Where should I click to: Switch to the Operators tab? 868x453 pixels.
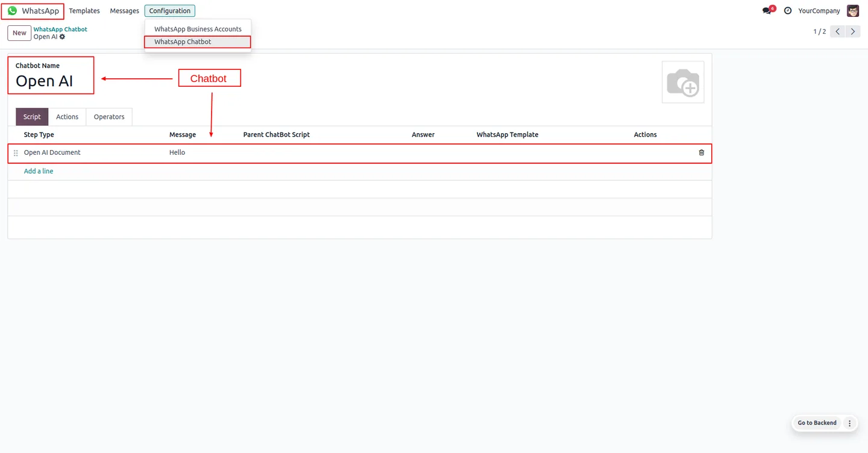tap(109, 117)
